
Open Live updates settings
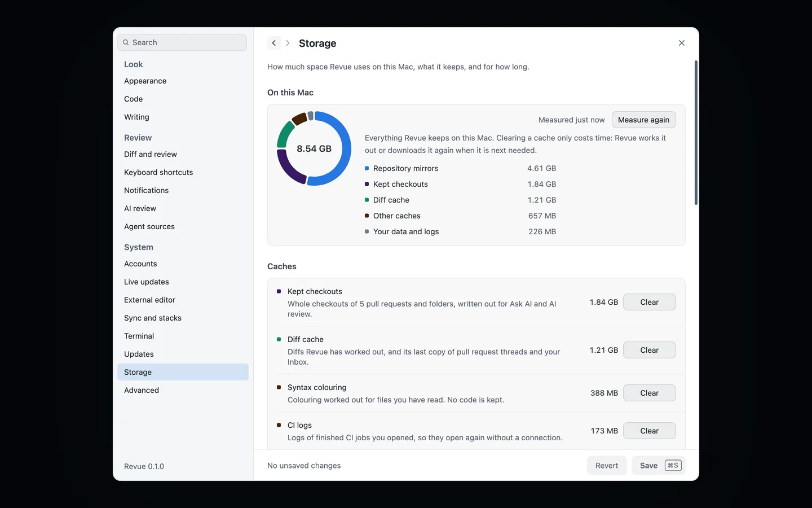click(x=183, y=282)
